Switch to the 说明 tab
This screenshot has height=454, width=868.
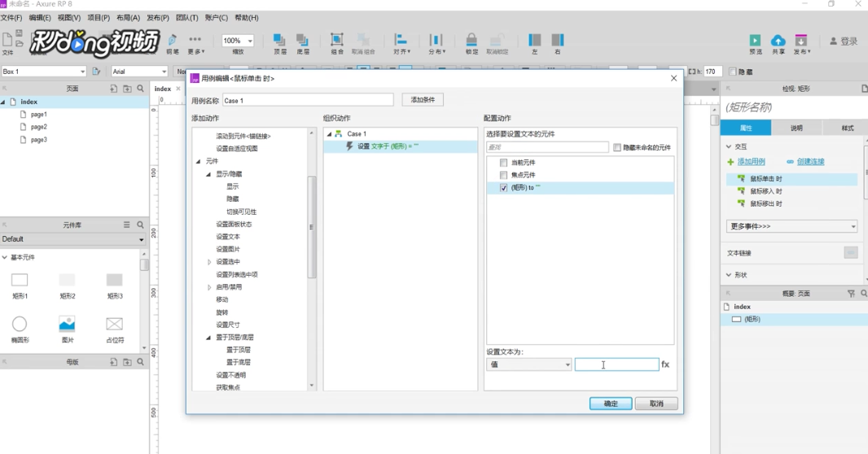(796, 128)
